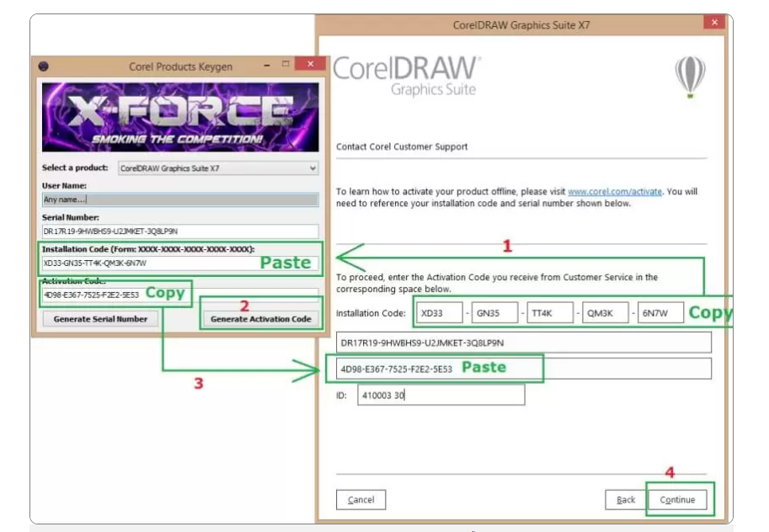Minimize the Corel Products Keygen window
769x532 pixels.
[x=267, y=65]
